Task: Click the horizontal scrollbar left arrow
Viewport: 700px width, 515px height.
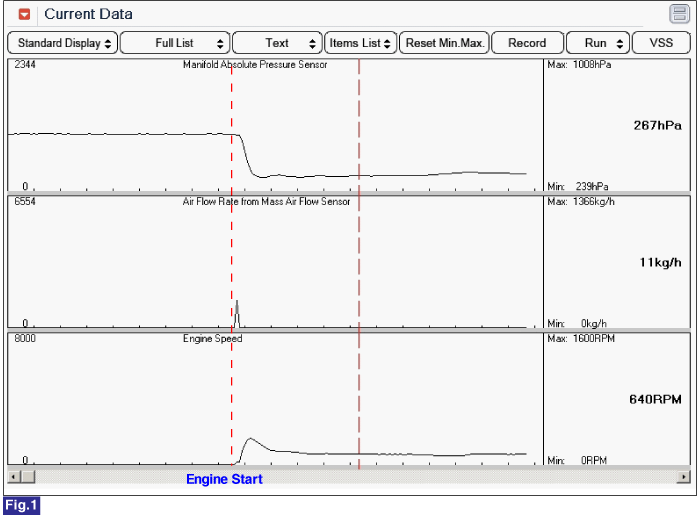Action: pyautogui.click(x=14, y=477)
